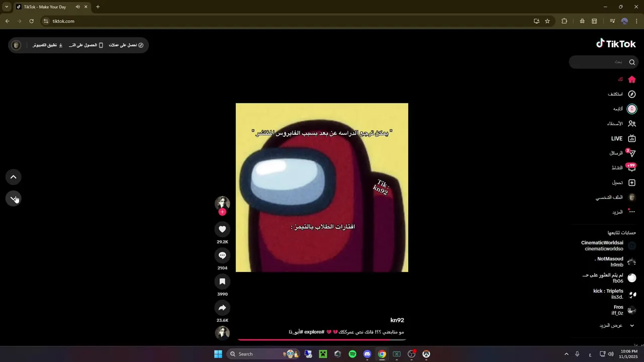
Task: Open the sound disc below share button
Action: point(222,333)
